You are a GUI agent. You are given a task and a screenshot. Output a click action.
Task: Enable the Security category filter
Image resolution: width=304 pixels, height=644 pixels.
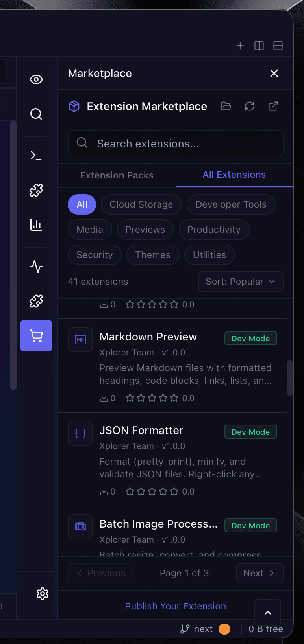pyautogui.click(x=95, y=255)
